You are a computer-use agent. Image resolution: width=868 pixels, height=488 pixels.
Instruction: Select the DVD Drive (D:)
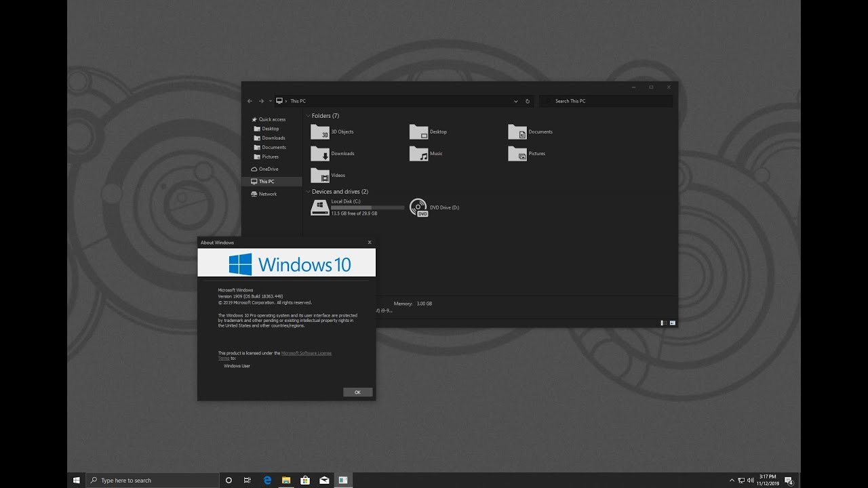435,207
